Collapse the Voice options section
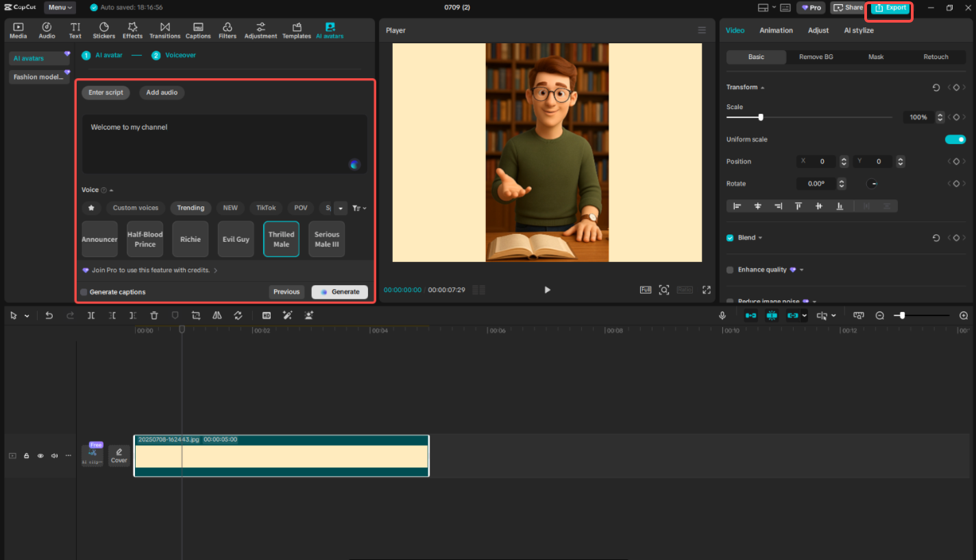Screen dimensions: 976x560 (x=111, y=190)
